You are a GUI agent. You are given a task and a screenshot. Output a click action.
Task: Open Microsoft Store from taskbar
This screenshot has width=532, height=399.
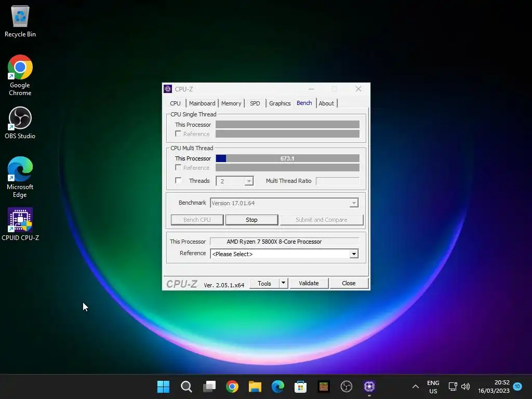click(x=301, y=387)
